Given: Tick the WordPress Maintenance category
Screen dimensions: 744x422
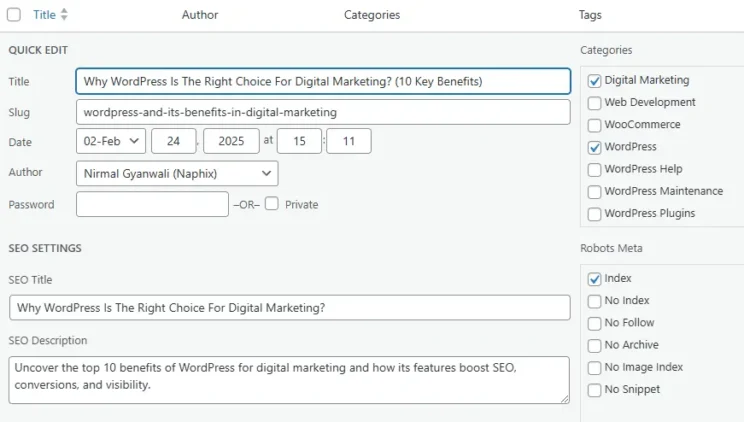Looking at the screenshot, I should [594, 192].
